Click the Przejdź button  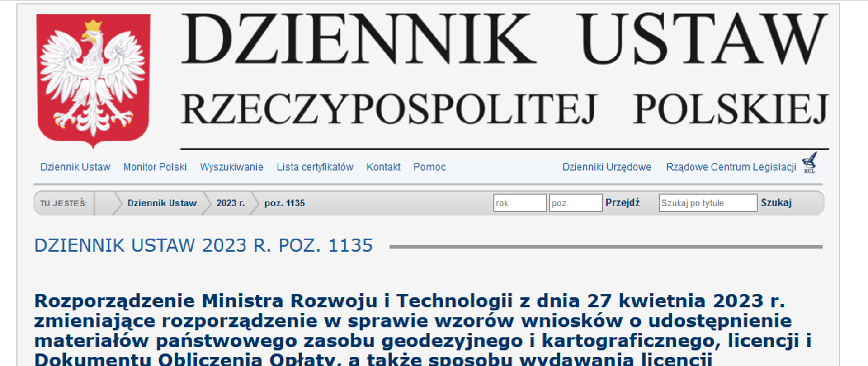click(x=623, y=203)
